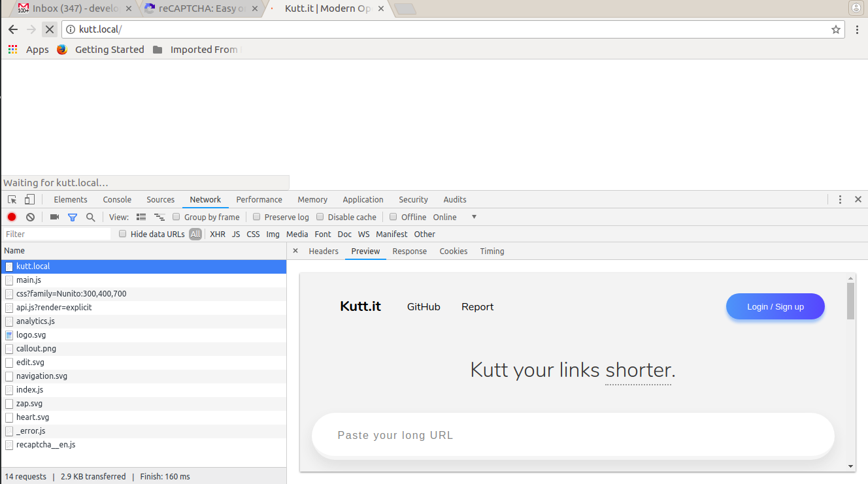Open the Chrome Apps launcher
This screenshot has width=868, height=484.
click(12, 49)
